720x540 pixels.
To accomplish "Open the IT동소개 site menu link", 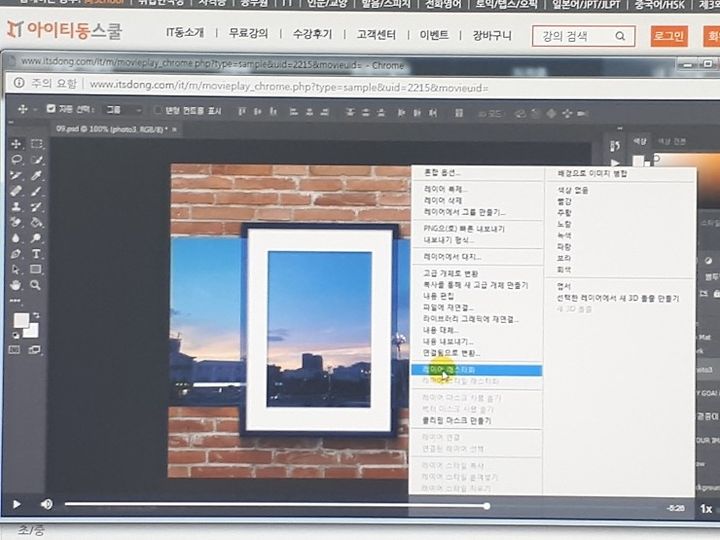I will pyautogui.click(x=185, y=33).
